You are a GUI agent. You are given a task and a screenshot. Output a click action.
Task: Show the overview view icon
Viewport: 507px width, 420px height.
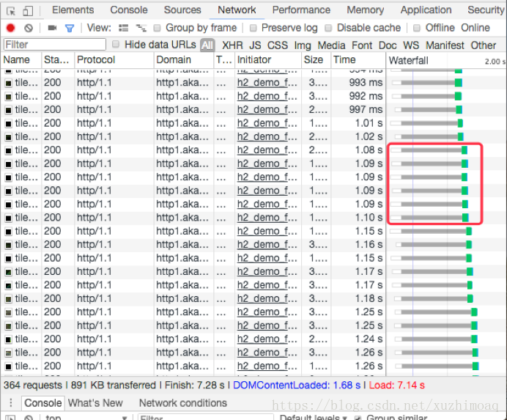coord(141,28)
